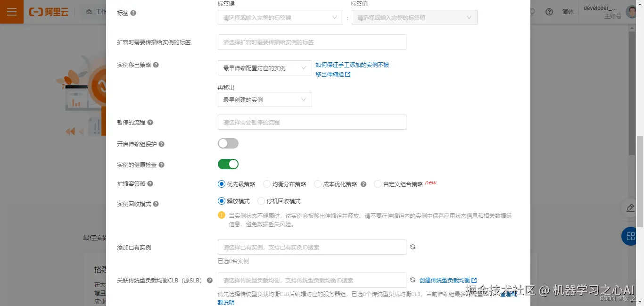Click developer account name in header
The width and height of the screenshot is (644, 306).
point(600,8)
